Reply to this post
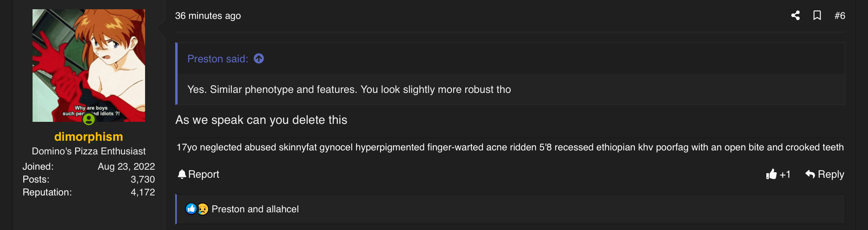 [825, 174]
